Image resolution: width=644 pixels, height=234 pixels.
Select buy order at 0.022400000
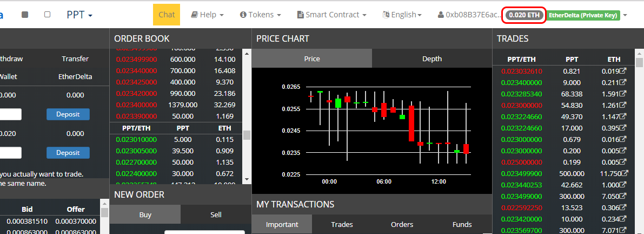(176, 173)
